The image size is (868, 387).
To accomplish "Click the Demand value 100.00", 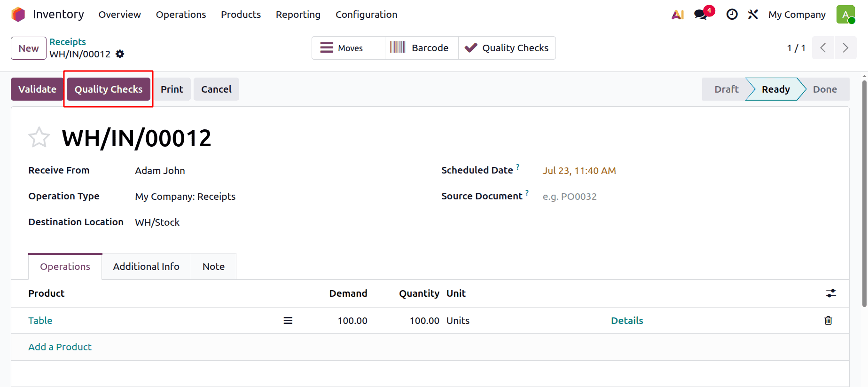I will [352, 321].
